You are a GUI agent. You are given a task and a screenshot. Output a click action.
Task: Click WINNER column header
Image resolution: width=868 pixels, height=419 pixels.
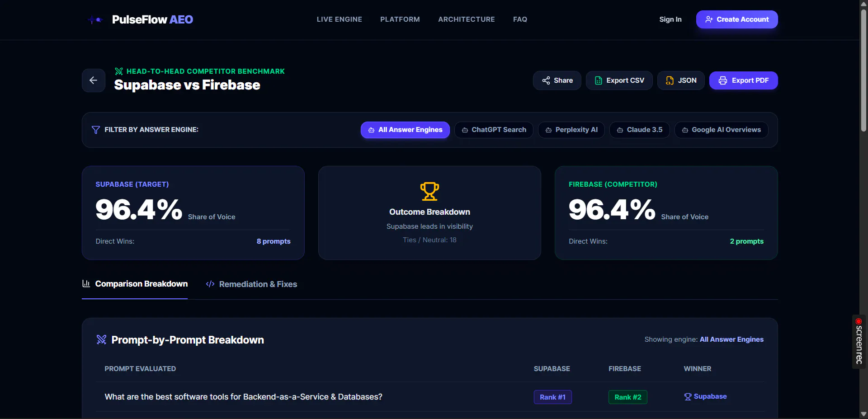tap(697, 369)
